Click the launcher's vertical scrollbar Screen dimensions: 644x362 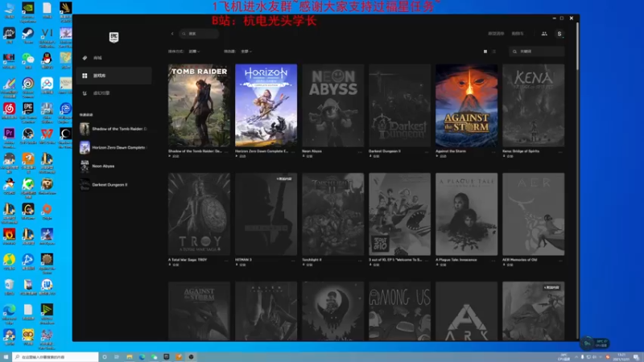[577, 46]
